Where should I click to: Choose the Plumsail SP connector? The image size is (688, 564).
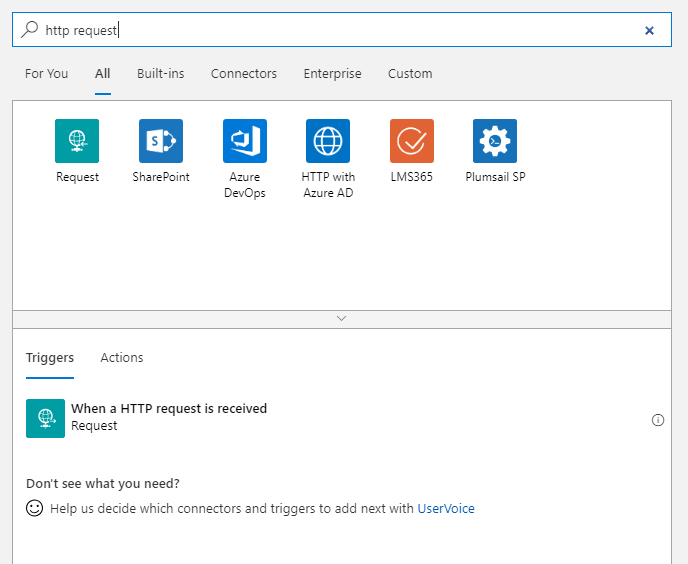pos(495,141)
